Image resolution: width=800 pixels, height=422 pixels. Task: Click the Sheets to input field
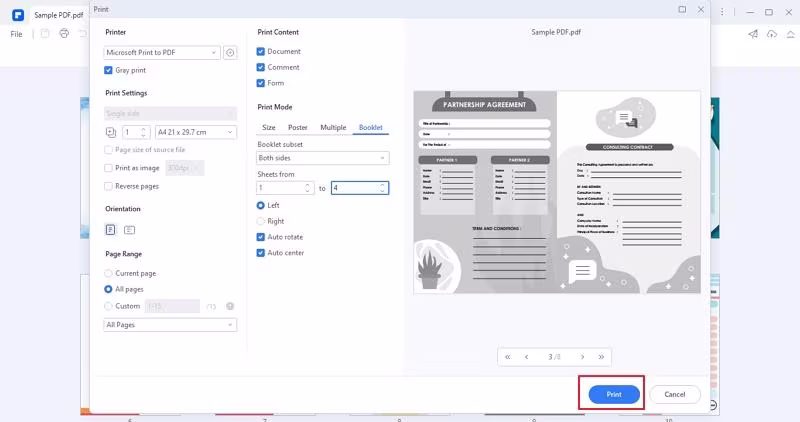coord(360,188)
